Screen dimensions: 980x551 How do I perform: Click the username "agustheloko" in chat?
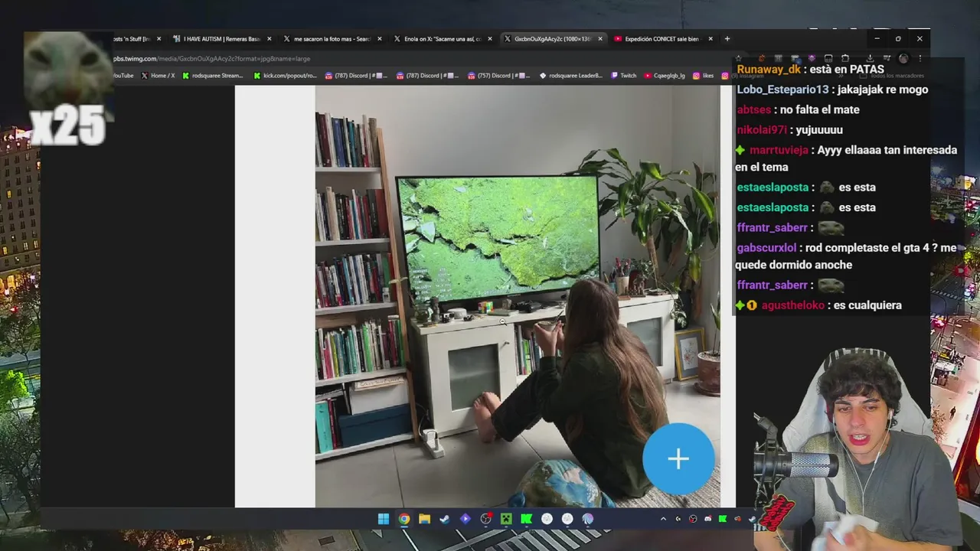(793, 305)
